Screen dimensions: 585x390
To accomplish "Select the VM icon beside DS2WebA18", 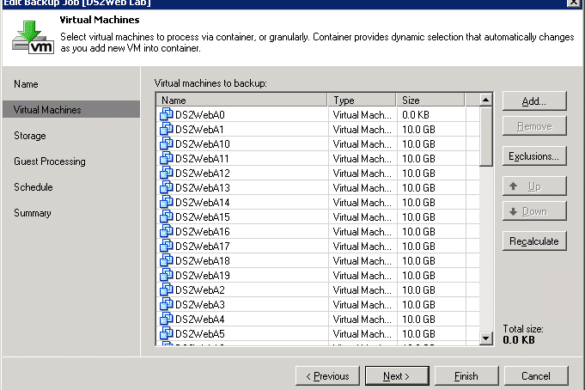I will coord(166,260).
